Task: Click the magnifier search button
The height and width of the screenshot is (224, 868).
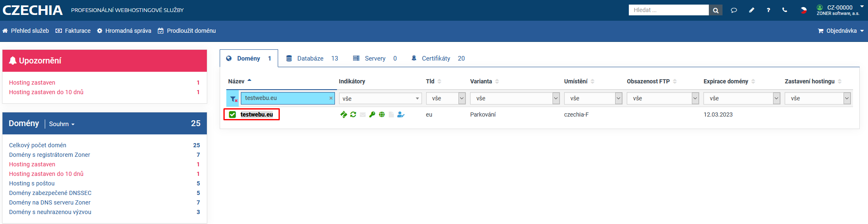Action: [715, 10]
